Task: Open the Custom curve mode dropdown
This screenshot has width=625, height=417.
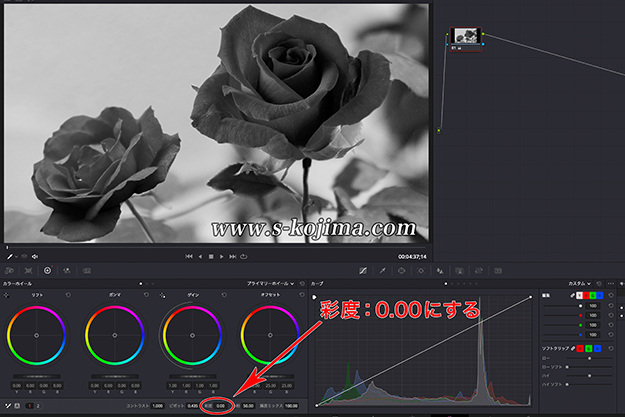Action: click(x=580, y=283)
